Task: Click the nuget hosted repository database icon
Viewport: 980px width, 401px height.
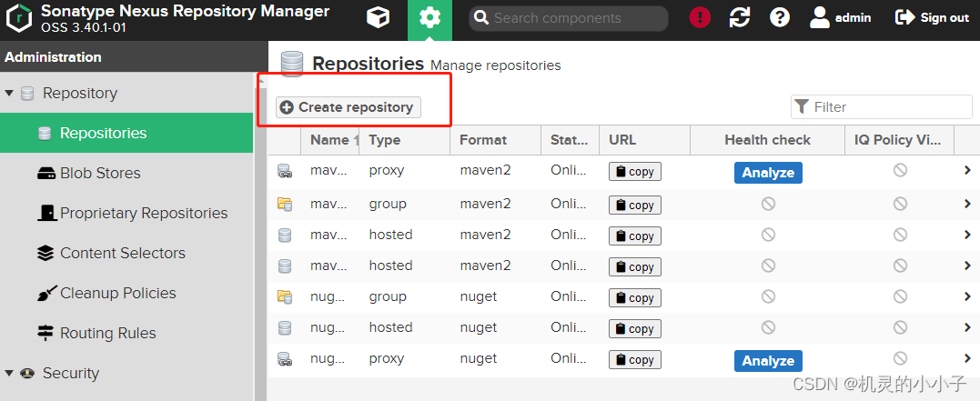Action: pos(285,328)
